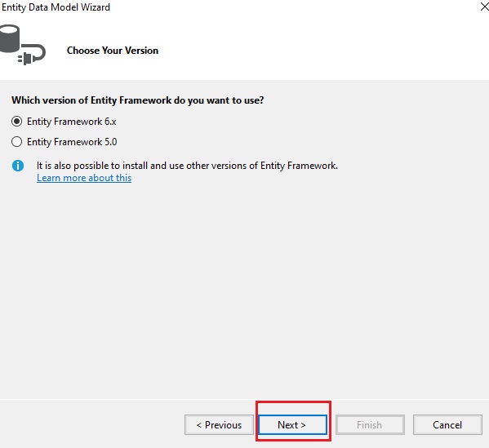The height and width of the screenshot is (448, 489).
Task: Click the empty footer area left of Previous
Action: pos(91,424)
